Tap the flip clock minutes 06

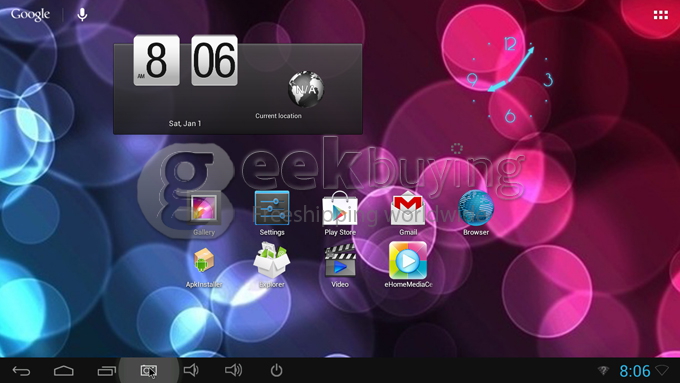(215, 60)
